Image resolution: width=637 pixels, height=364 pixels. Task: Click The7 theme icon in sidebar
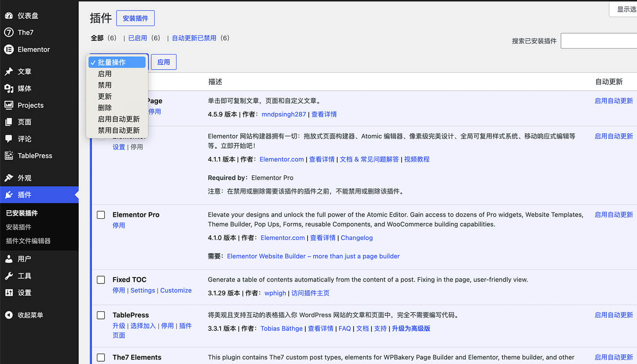tap(9, 32)
